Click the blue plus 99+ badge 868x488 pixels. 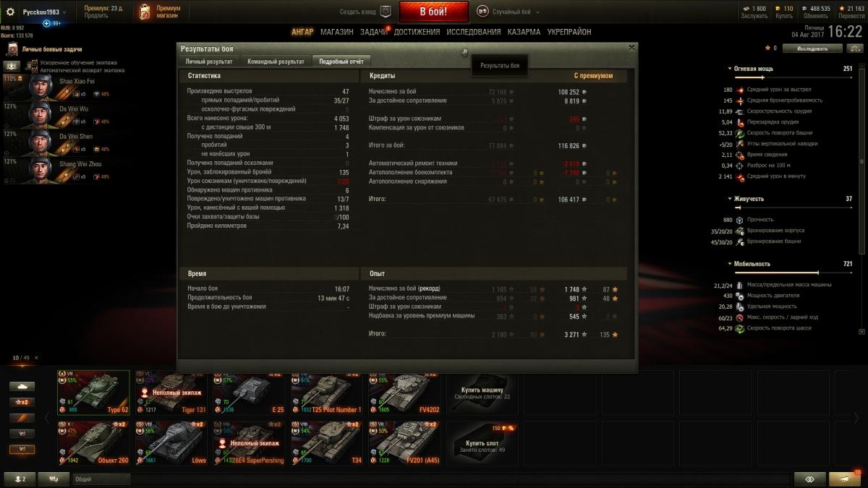pyautogui.click(x=46, y=23)
